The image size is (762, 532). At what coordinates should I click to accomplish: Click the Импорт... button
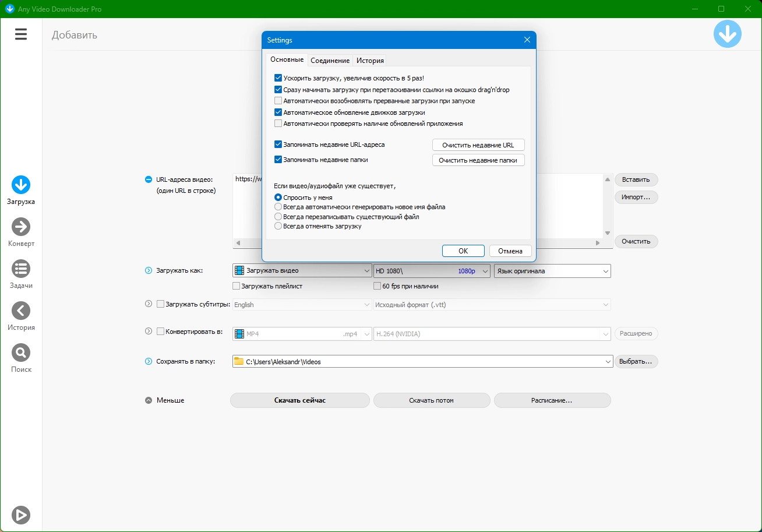pos(636,197)
